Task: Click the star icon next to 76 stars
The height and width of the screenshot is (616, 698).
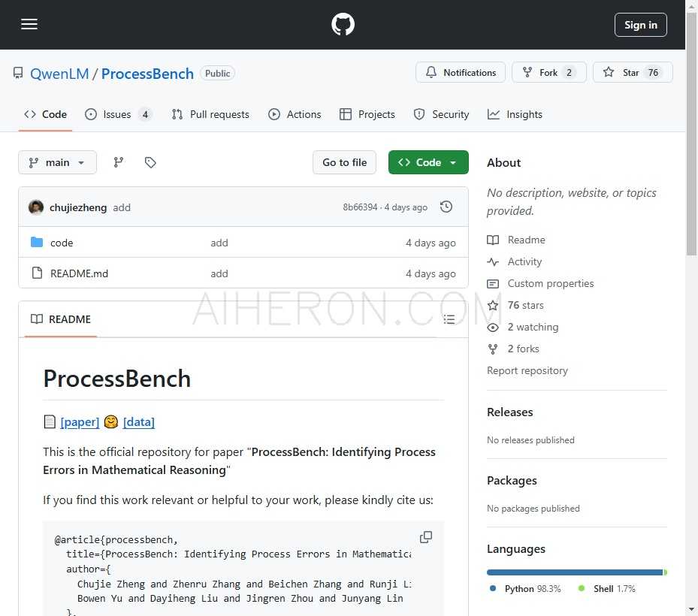Action: click(493, 305)
